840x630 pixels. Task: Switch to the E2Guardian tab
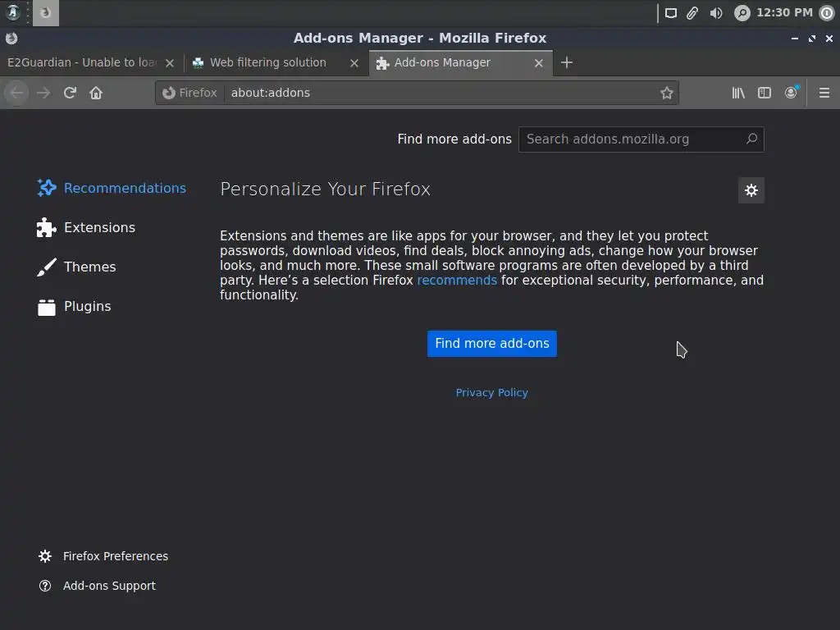point(82,62)
